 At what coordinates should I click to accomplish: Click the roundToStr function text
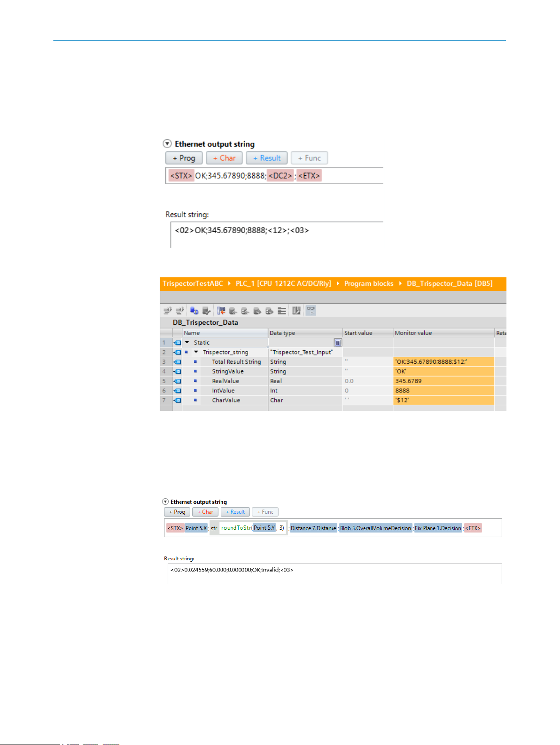tap(236, 528)
